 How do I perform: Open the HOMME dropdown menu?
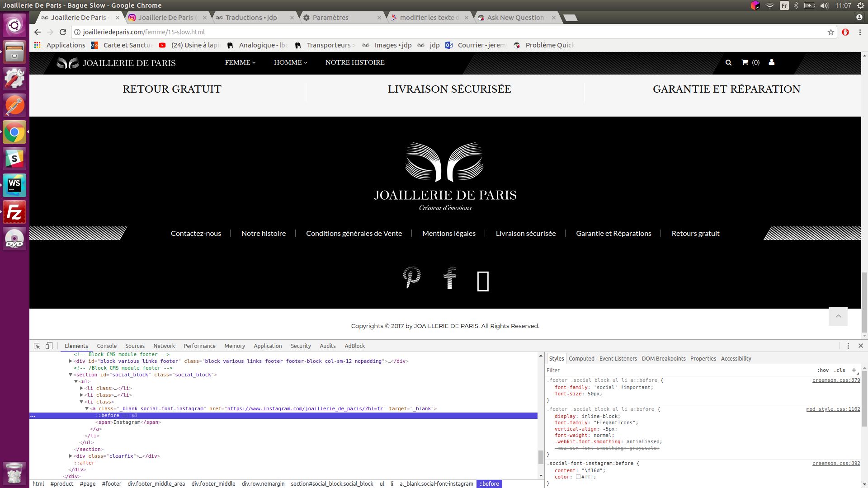tap(290, 62)
